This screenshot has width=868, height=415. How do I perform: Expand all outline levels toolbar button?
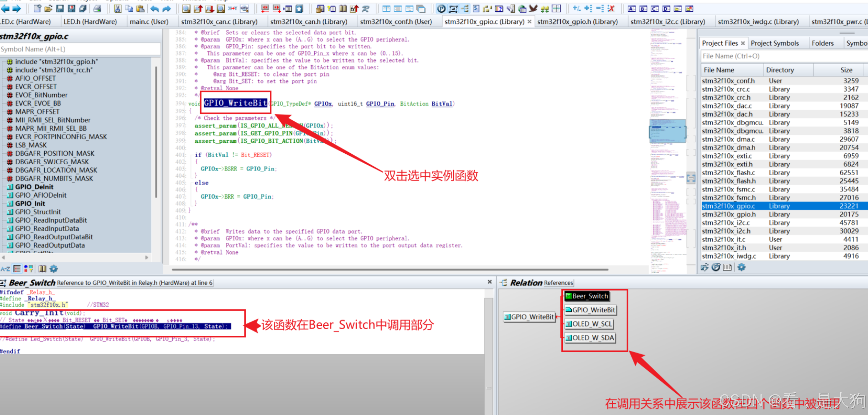588,8
